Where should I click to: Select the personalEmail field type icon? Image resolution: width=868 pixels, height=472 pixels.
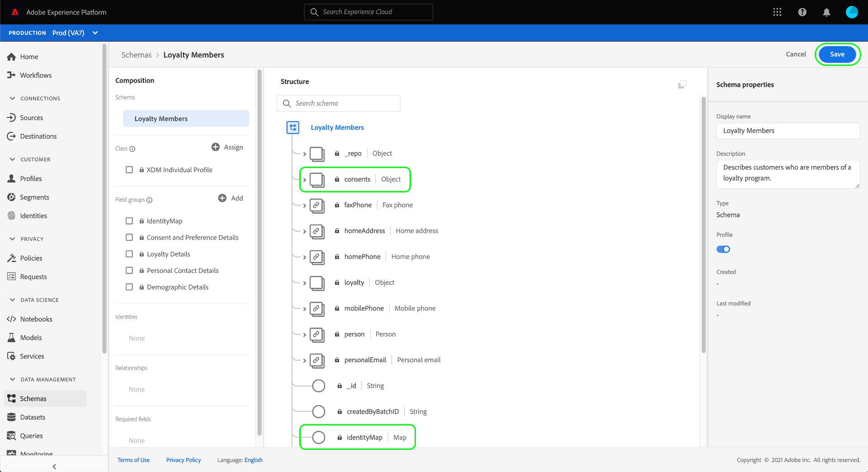click(x=317, y=360)
